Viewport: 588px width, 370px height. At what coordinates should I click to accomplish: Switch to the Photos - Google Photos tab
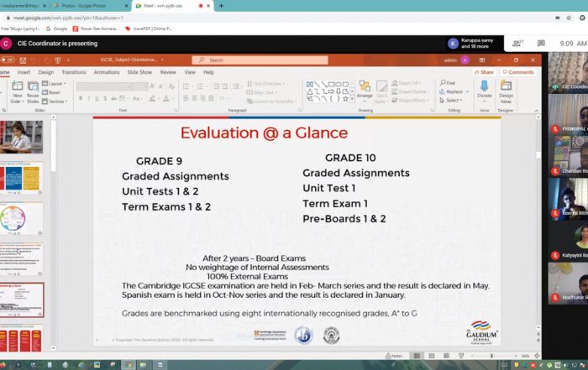91,5
